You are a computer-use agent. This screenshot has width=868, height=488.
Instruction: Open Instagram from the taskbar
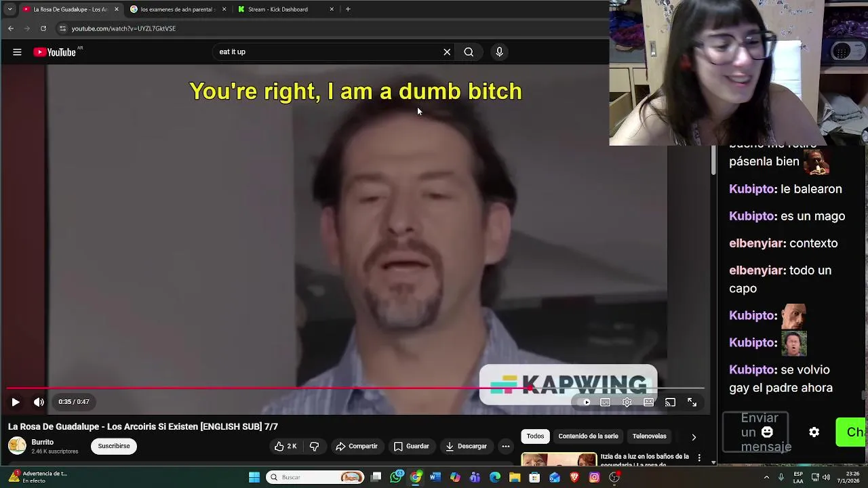point(595,477)
